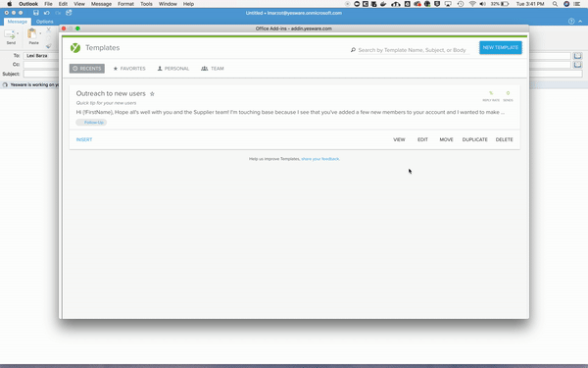This screenshot has width=588, height=368.
Task: Click the Save icon in Outlook title bar
Action: [x=36, y=13]
